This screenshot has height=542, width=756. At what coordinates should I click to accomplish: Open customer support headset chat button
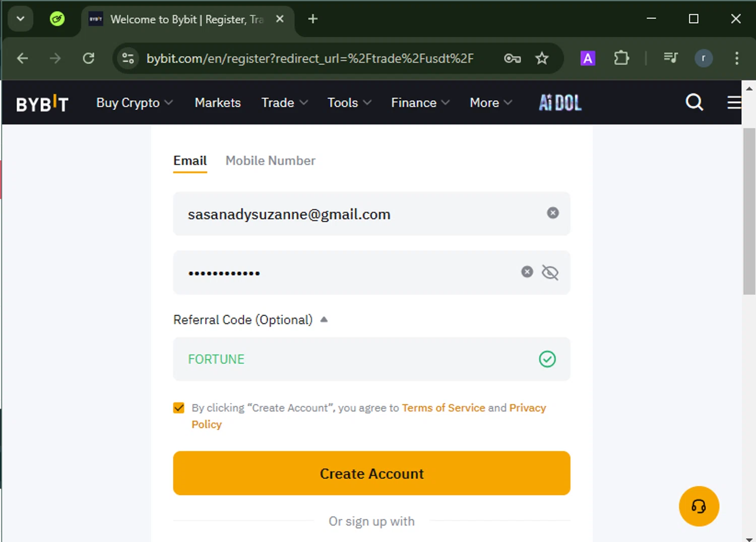coord(699,506)
